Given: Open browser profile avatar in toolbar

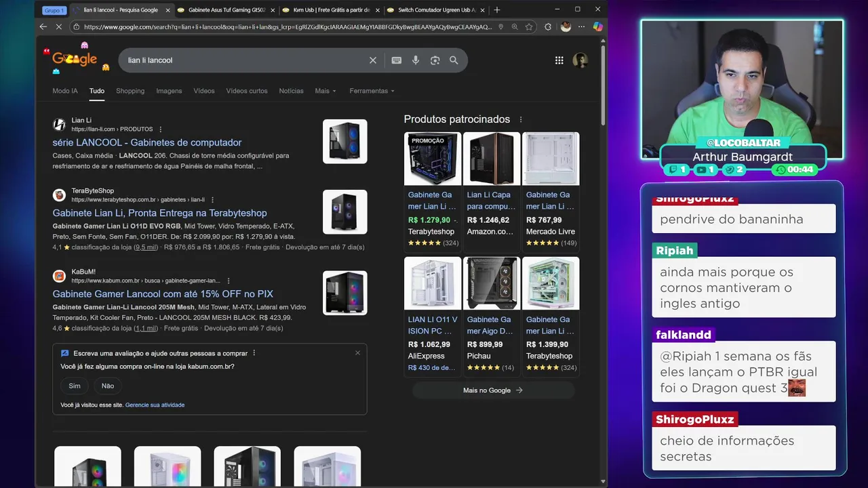Looking at the screenshot, I should tap(566, 26).
